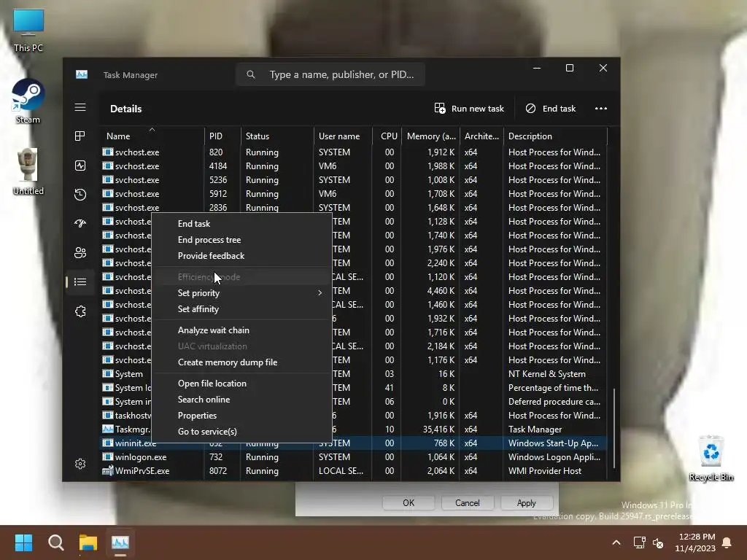747x560 pixels.
Task: Select the svchost.exe row with PID 820
Action: tap(353, 152)
